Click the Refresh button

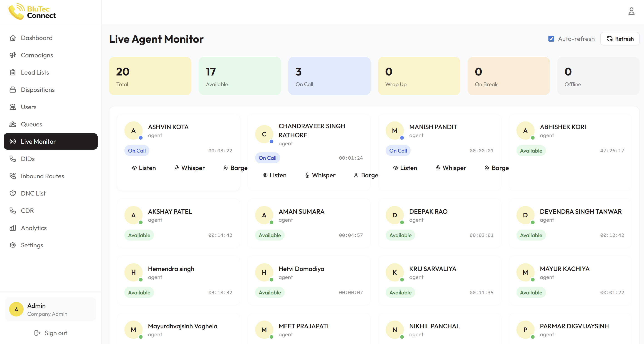(619, 39)
